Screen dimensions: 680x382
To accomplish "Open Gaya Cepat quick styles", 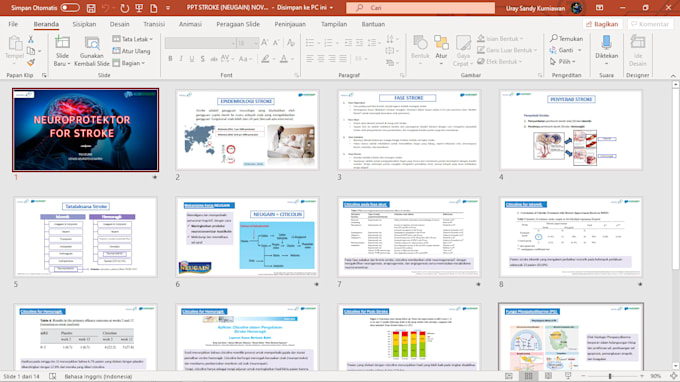I will tap(463, 51).
